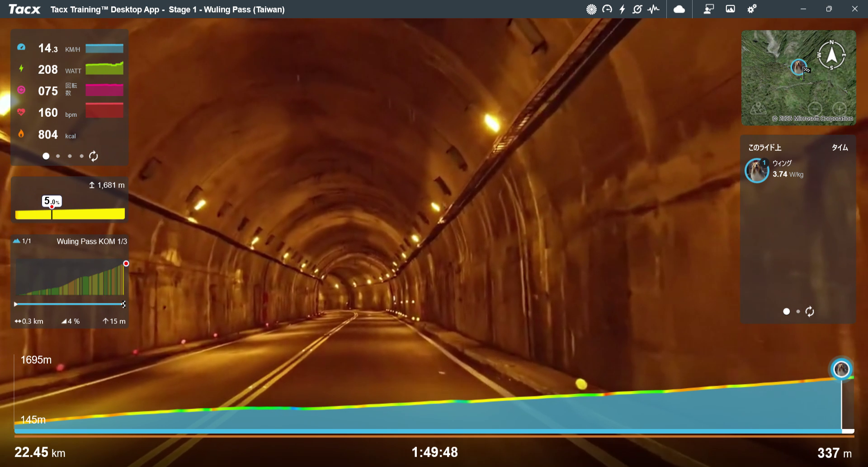This screenshot has width=868, height=467.
Task: Click the 1:49:48 elapsed time readout
Action: (x=434, y=452)
